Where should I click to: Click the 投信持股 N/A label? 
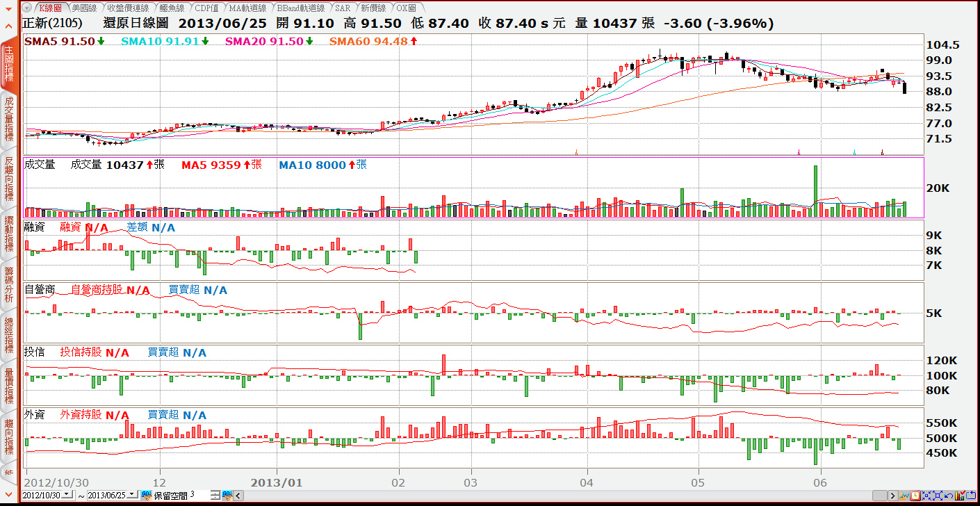pyautogui.click(x=95, y=352)
